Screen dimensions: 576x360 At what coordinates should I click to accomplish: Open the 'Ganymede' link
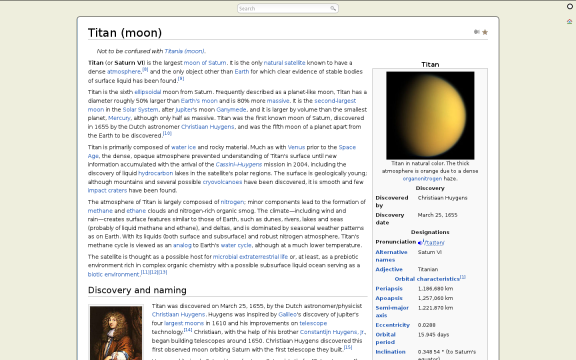point(231,109)
